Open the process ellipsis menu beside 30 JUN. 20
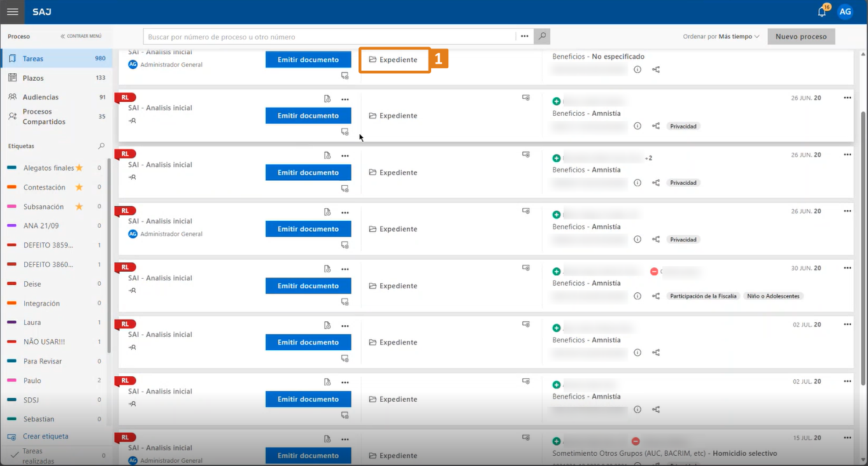 (x=847, y=269)
